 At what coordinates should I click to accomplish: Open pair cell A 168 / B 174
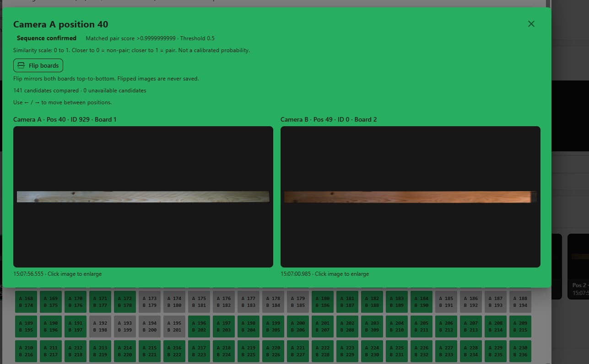[x=27, y=302]
